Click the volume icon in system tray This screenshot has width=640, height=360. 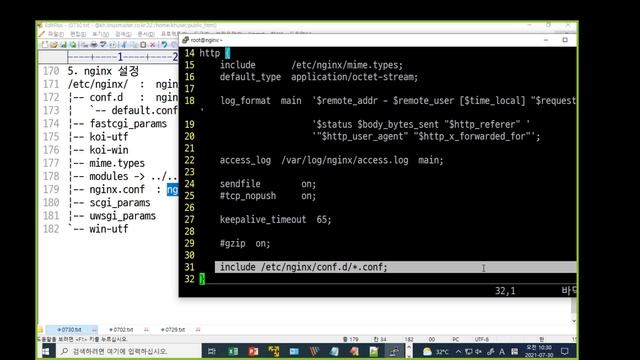pyautogui.click(x=478, y=351)
